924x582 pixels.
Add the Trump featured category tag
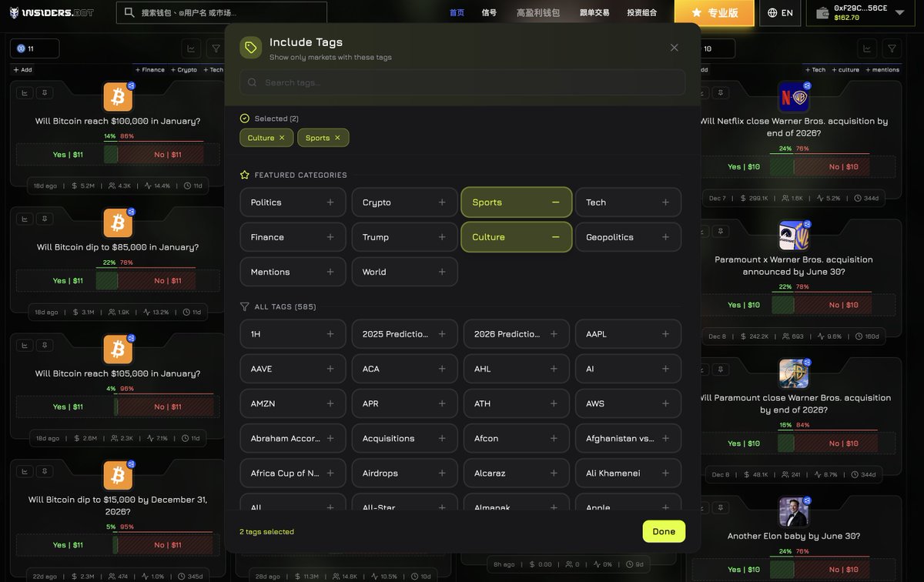pos(404,237)
